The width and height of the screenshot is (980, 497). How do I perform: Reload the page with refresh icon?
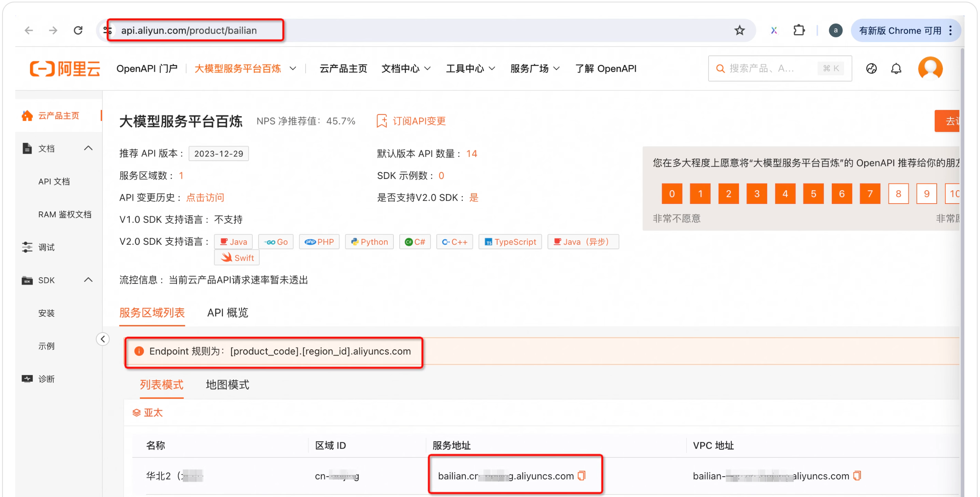pyautogui.click(x=78, y=30)
